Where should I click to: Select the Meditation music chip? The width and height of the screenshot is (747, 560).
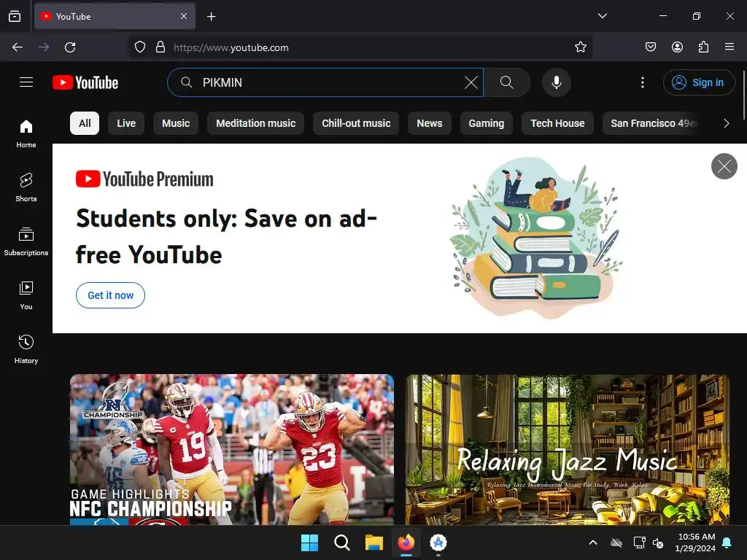(x=256, y=123)
